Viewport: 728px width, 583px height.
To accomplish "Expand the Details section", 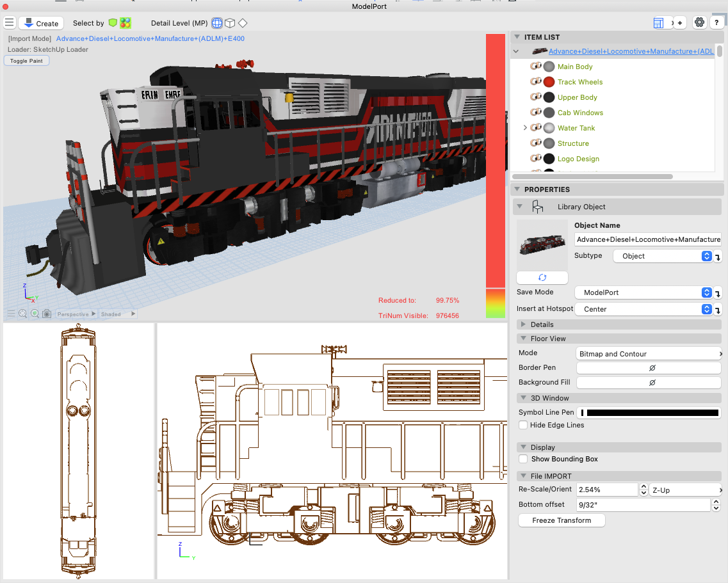I will pyautogui.click(x=523, y=324).
